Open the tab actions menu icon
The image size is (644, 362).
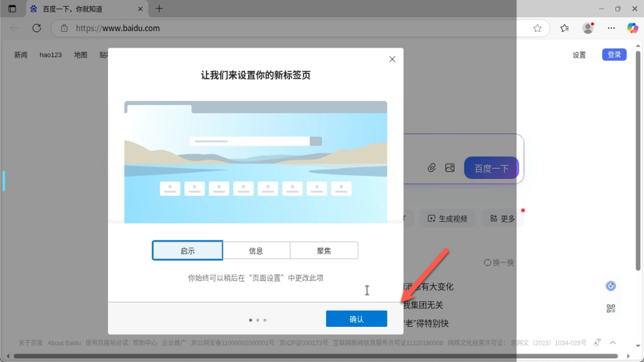pos(12,9)
